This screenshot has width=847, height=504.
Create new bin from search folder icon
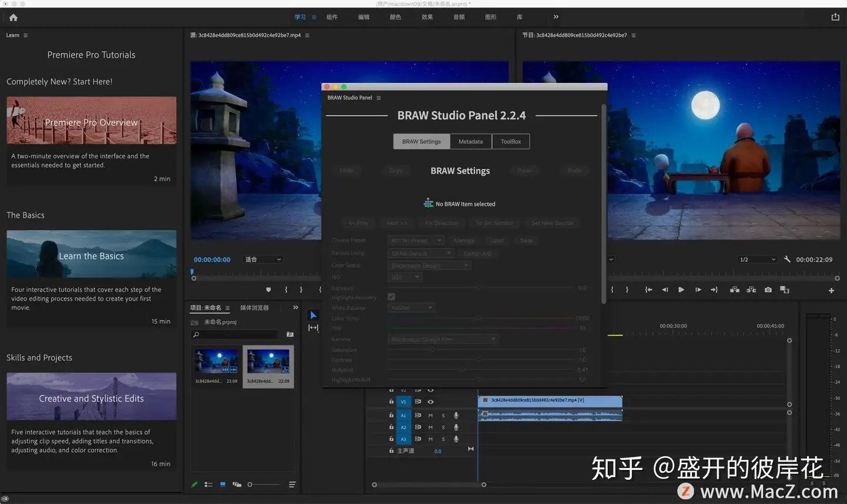tap(289, 334)
